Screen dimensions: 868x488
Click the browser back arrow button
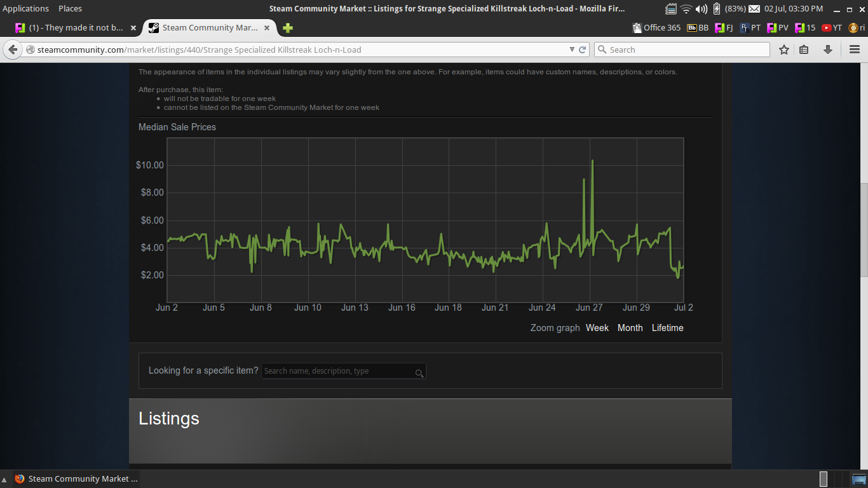13,50
